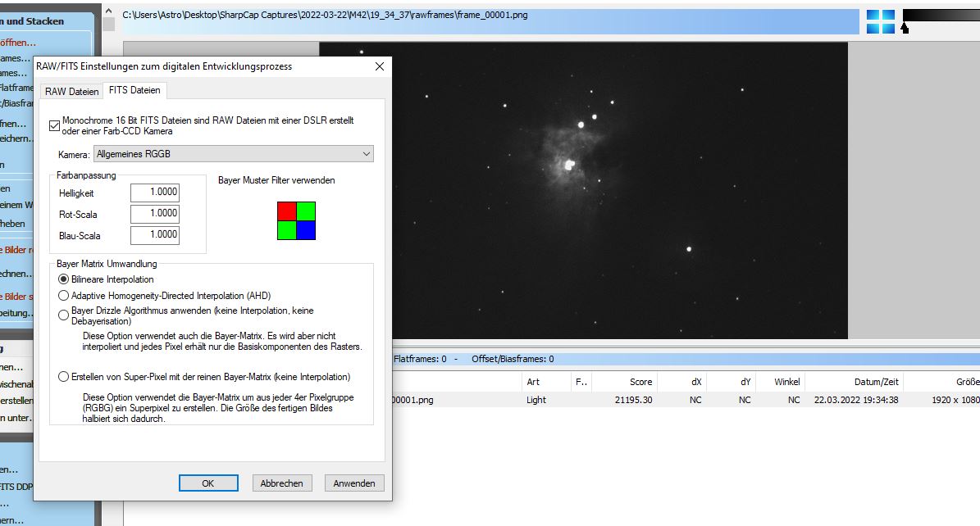Image resolution: width=980 pixels, height=526 pixels.
Task: Click the NC value in the Winkel column
Action: click(794, 400)
